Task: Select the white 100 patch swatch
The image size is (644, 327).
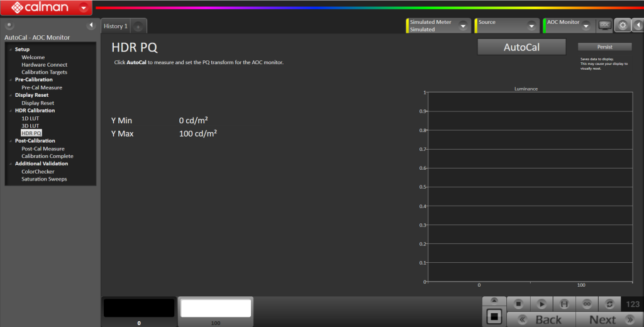Action: [216, 308]
